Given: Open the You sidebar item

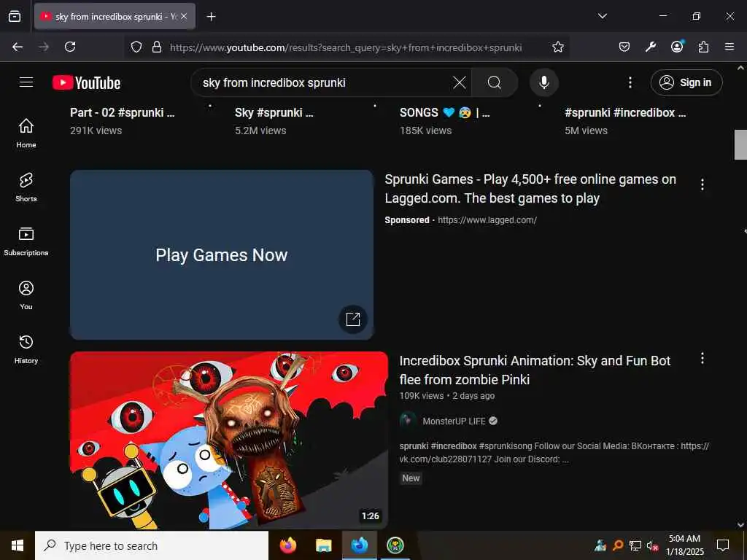Looking at the screenshot, I should 26,295.
